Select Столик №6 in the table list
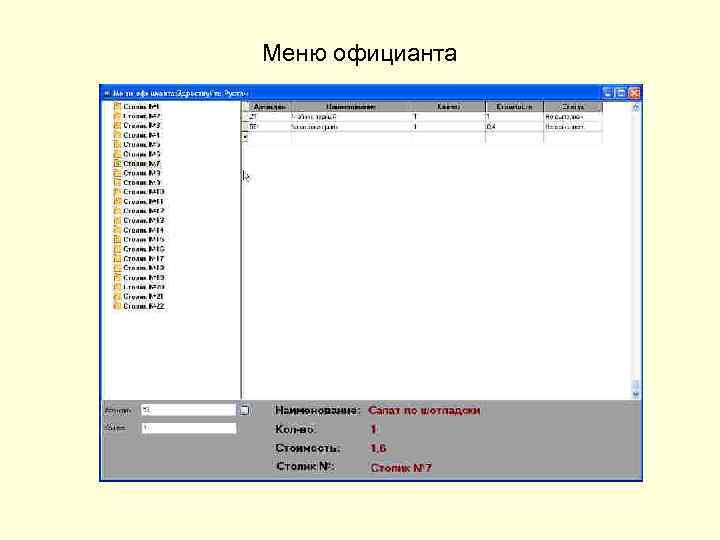 point(142,154)
